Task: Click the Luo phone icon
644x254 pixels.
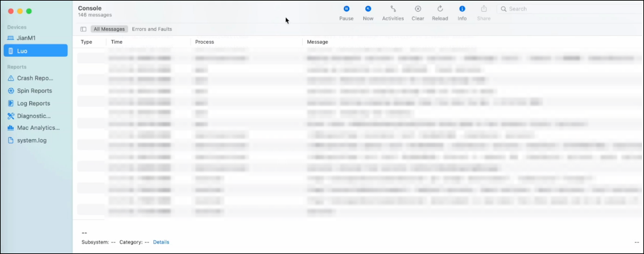Action: (x=10, y=51)
